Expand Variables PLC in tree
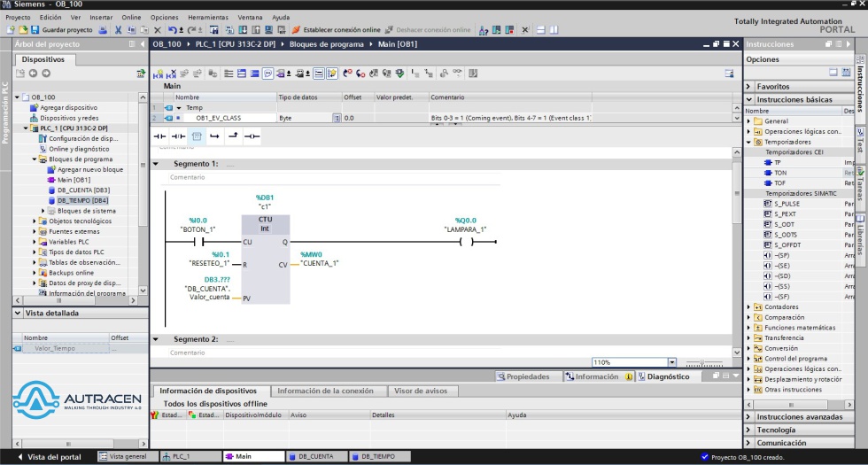The width and height of the screenshot is (868, 465). [x=35, y=242]
